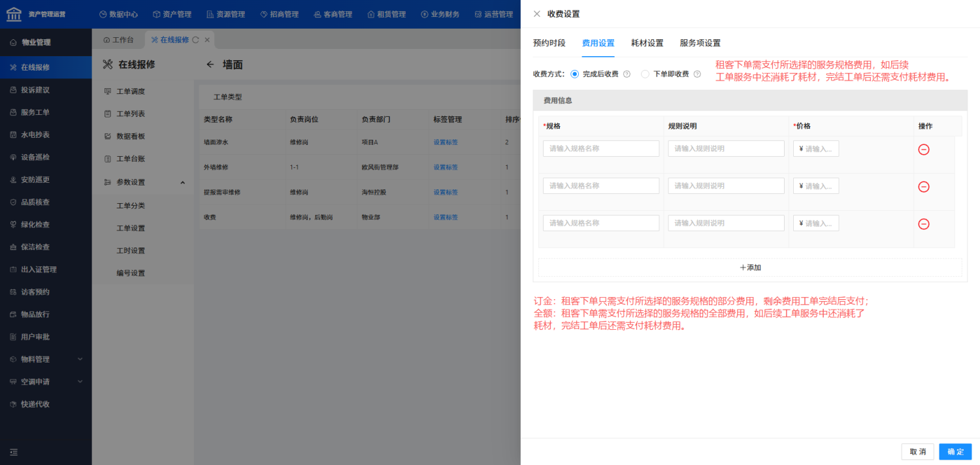The height and width of the screenshot is (465, 980).
Task: Open 租赁管理 in the top navigation
Action: pos(386,14)
